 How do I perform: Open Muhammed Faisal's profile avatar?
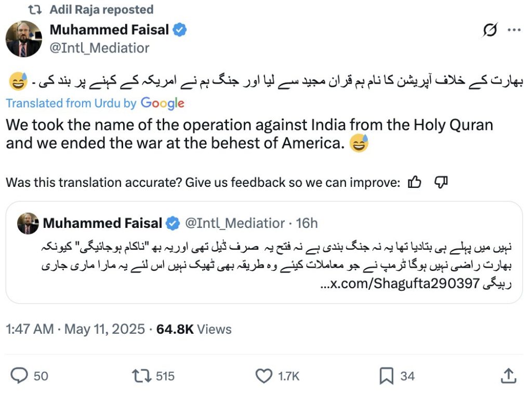click(x=23, y=39)
